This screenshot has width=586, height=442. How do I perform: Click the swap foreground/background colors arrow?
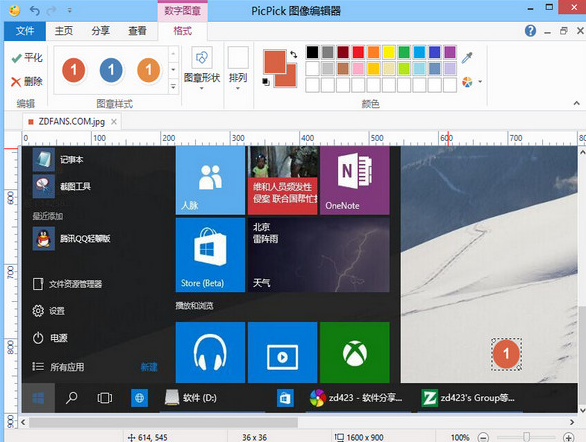click(x=294, y=55)
